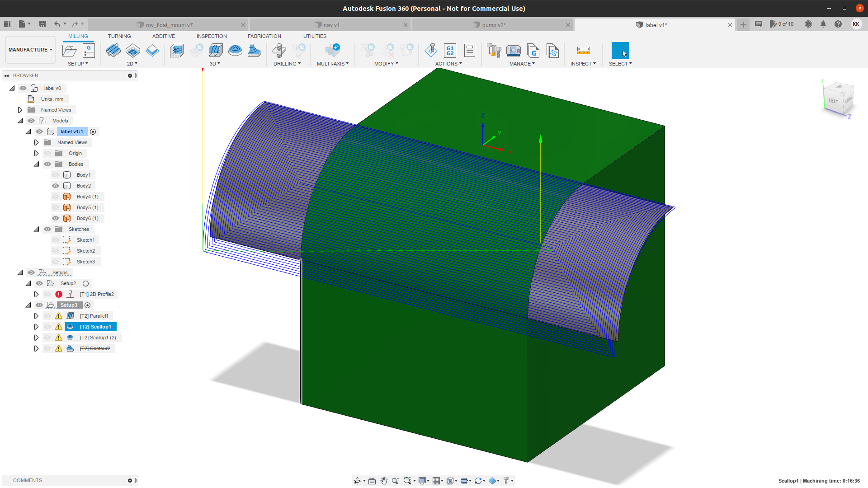Click the Drill operation icon
868x488 pixels.
pyautogui.click(x=279, y=51)
